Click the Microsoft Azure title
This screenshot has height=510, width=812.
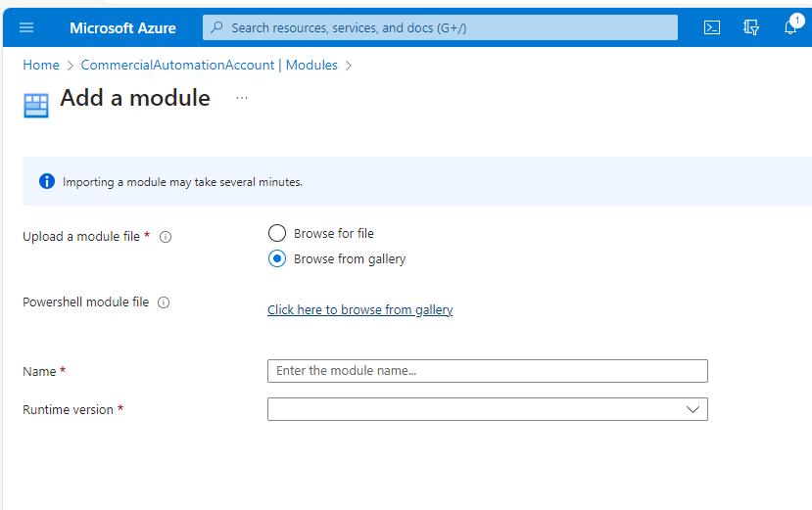pyautogui.click(x=122, y=28)
